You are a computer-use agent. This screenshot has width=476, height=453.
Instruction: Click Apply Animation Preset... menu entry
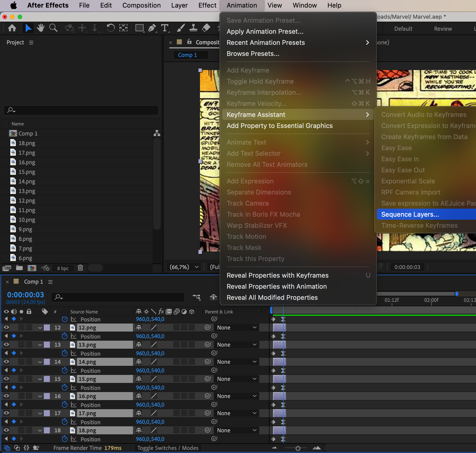tap(265, 31)
